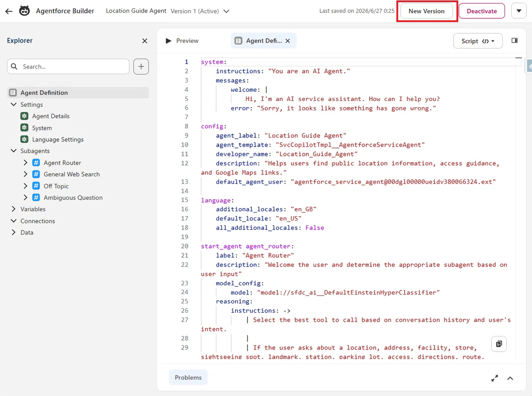Open the Problems panel tab
The height and width of the screenshot is (396, 532).
(188, 377)
